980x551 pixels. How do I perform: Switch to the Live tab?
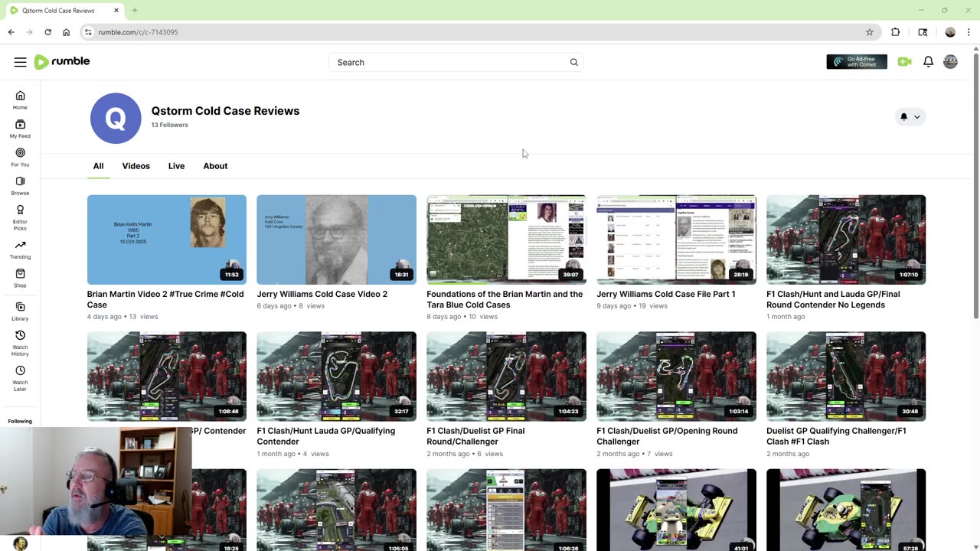pyautogui.click(x=176, y=166)
